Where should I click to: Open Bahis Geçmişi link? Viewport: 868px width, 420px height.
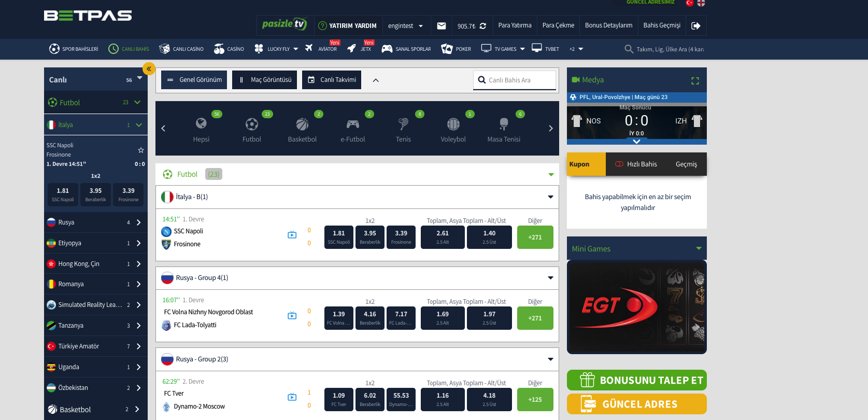[662, 25]
